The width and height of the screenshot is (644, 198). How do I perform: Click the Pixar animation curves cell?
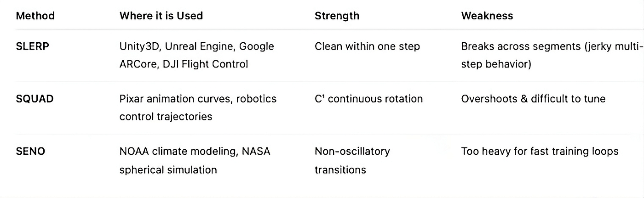point(198,107)
